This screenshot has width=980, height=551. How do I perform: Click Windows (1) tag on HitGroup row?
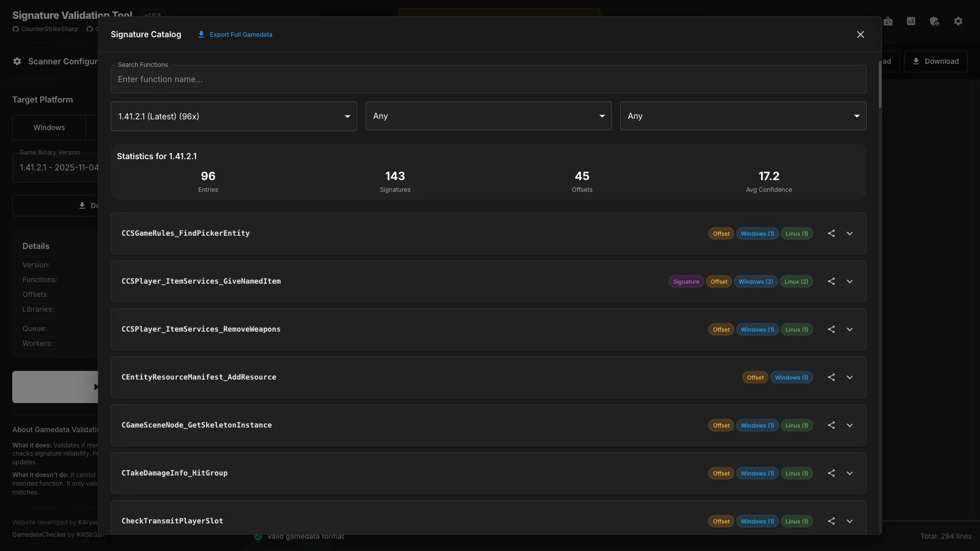pyautogui.click(x=757, y=473)
